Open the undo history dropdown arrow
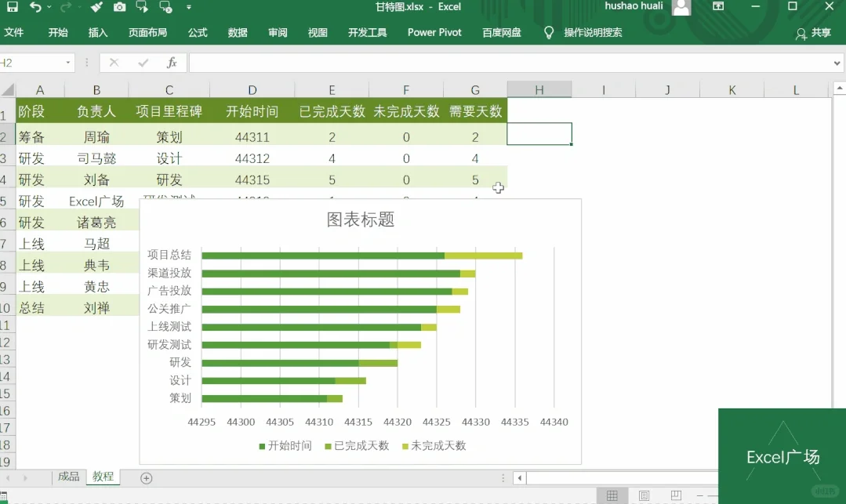This screenshot has width=846, height=504. [x=49, y=7]
